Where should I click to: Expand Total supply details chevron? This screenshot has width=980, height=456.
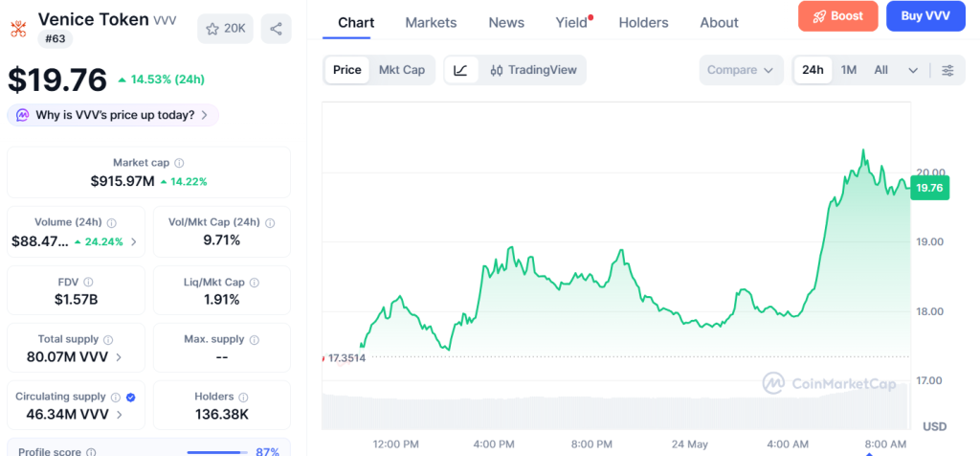119,357
